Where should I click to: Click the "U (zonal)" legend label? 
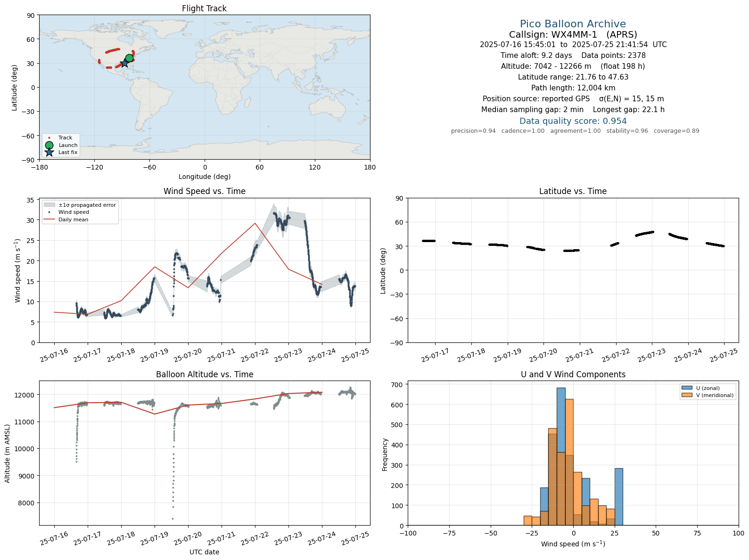pyautogui.click(x=708, y=388)
